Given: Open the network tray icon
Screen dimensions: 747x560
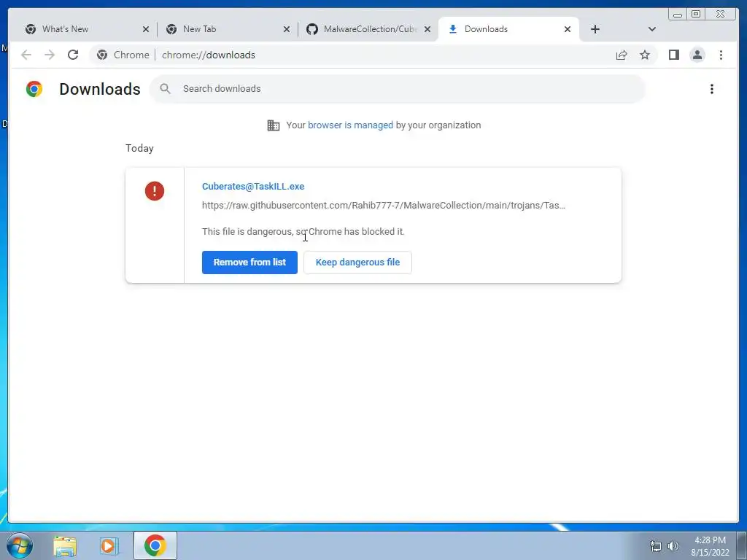Looking at the screenshot, I should [x=656, y=546].
